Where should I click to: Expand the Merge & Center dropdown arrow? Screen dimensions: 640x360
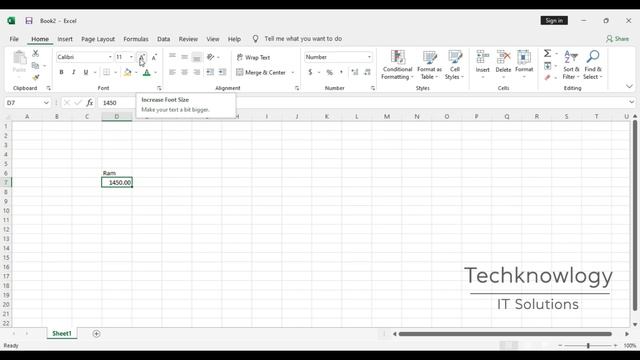[293, 73]
